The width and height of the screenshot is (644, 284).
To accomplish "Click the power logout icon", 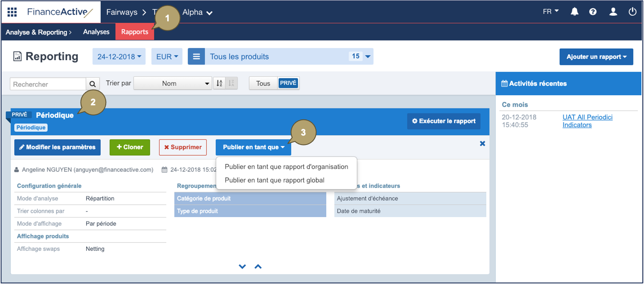I will pos(632,12).
